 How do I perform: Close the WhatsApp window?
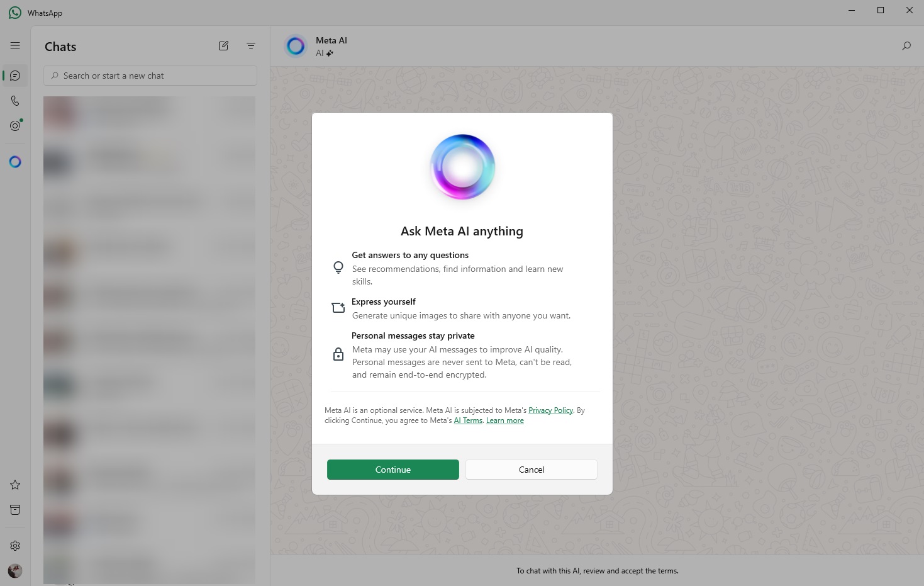pos(910,10)
